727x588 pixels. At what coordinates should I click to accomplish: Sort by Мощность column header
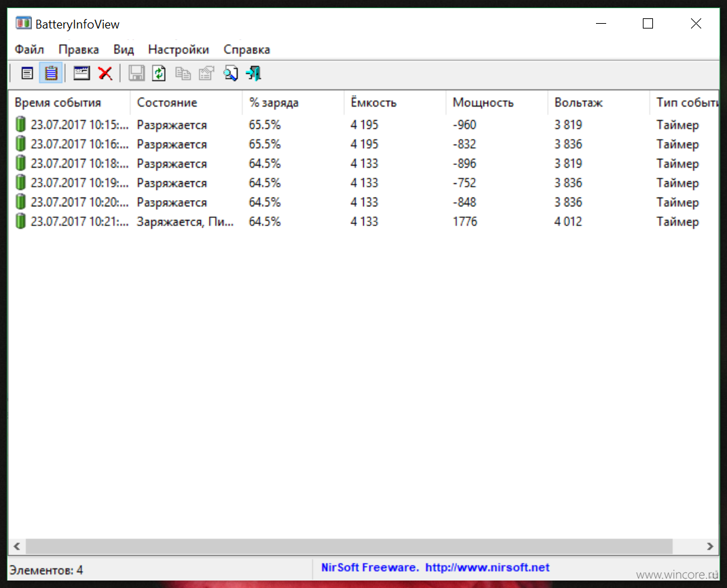(497, 103)
